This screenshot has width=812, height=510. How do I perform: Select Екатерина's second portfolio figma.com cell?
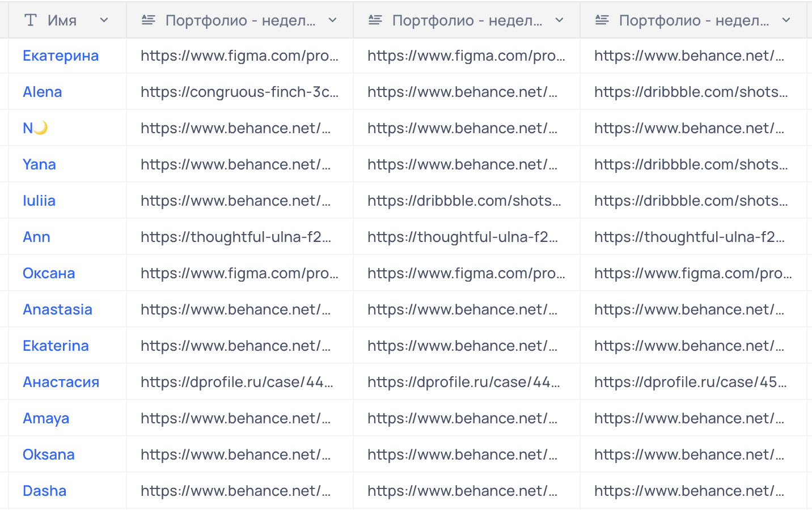(x=467, y=56)
